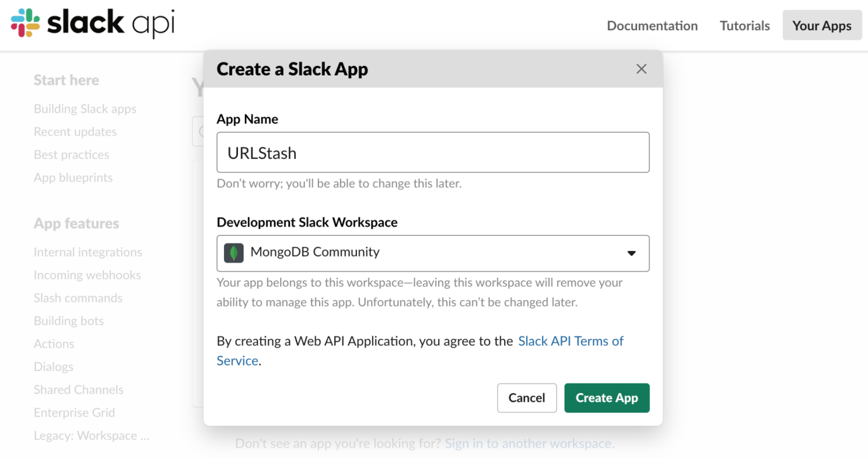Image resolution: width=868 pixels, height=459 pixels.
Task: Open the Slack API Terms of Service link
Action: (570, 341)
